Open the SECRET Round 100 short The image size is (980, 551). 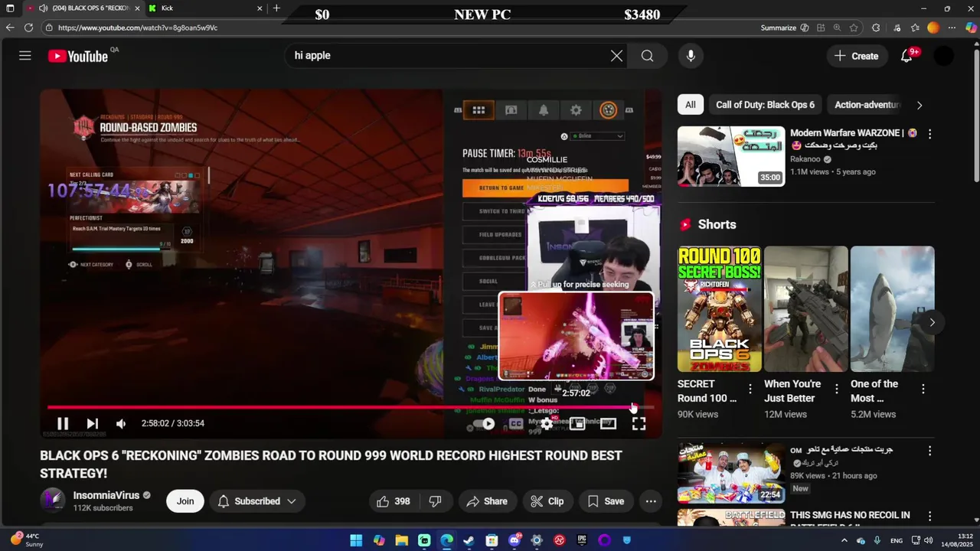719,308
